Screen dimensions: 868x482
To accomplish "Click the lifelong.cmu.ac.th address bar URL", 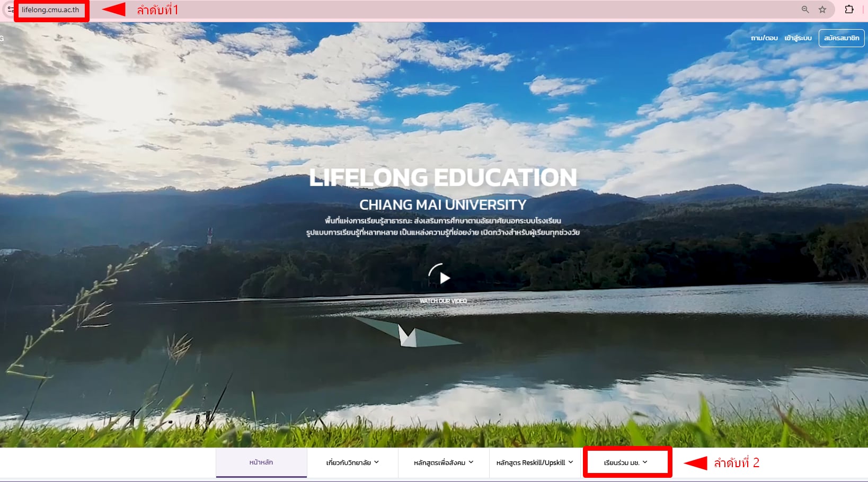I will [50, 10].
